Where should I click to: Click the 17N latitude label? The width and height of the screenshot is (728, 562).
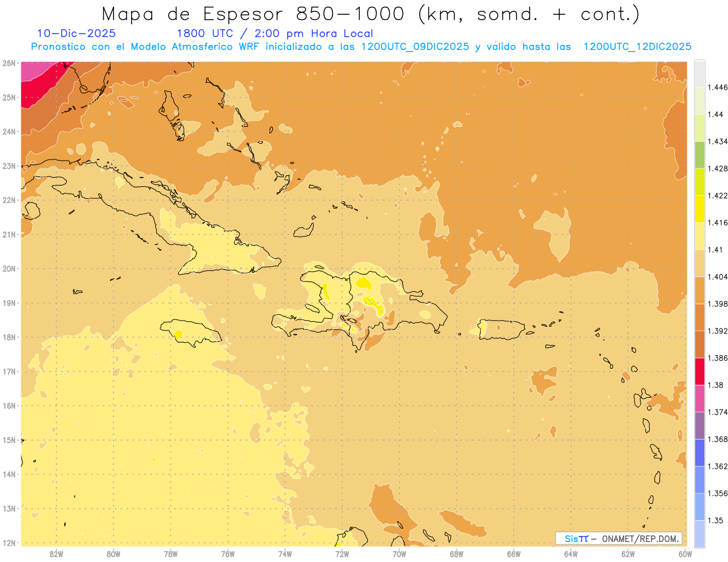pyautogui.click(x=8, y=371)
